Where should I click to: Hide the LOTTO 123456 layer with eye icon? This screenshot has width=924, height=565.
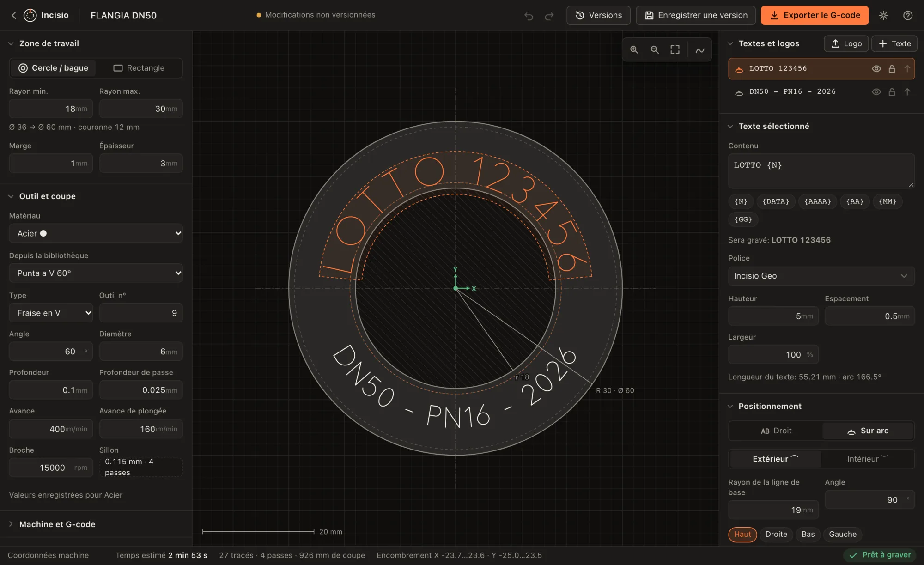pyautogui.click(x=876, y=69)
